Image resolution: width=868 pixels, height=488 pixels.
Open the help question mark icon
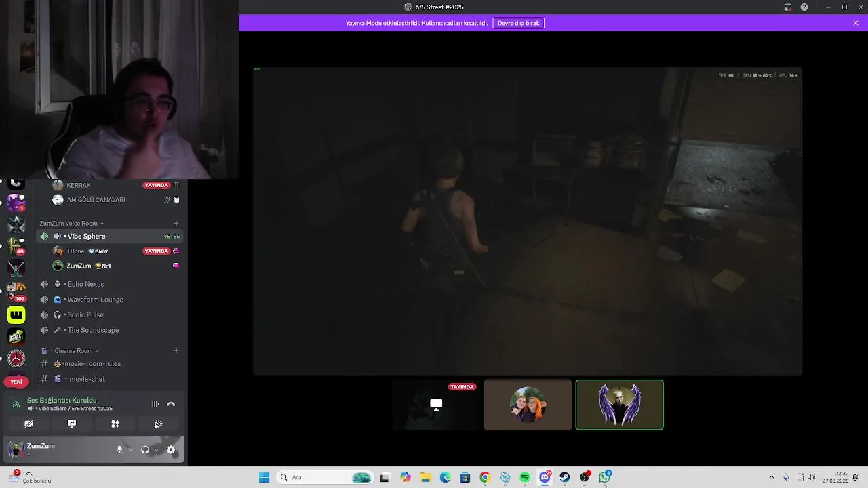[804, 7]
